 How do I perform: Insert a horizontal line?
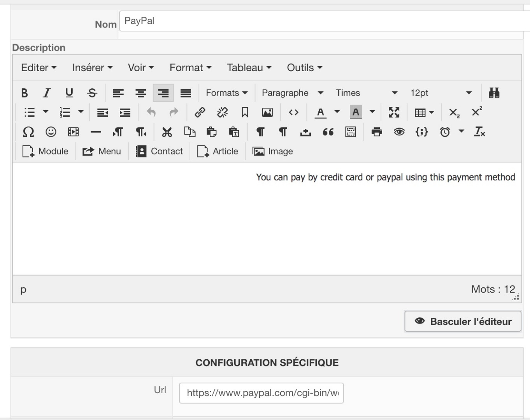click(96, 132)
